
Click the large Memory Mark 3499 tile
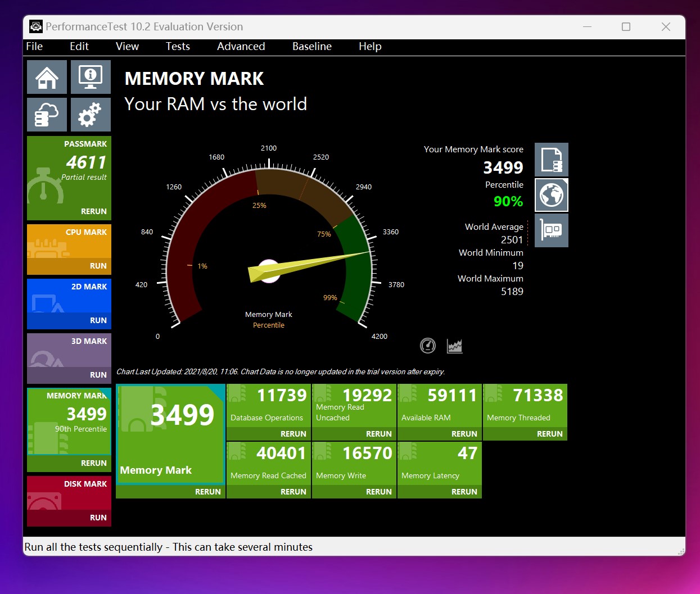[x=170, y=433]
